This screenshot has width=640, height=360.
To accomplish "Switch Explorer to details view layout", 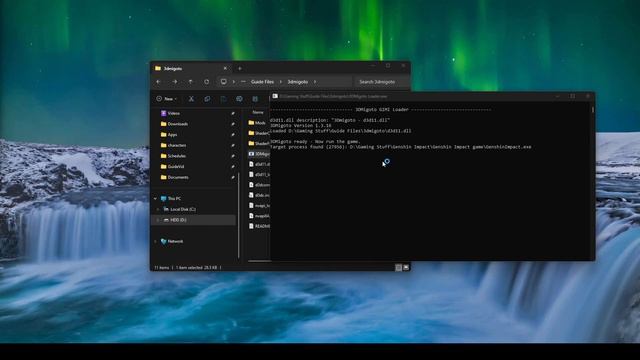I will point(398,267).
